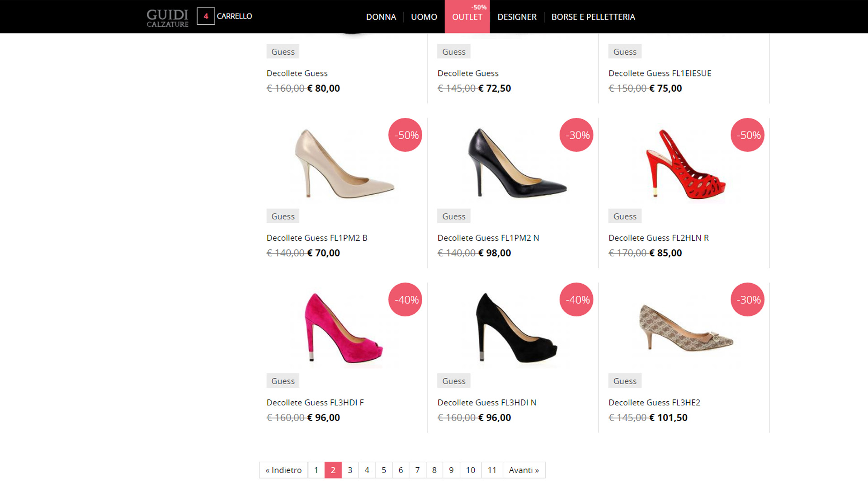Click the -30% badge on FL3HE2 shoe

(x=747, y=300)
